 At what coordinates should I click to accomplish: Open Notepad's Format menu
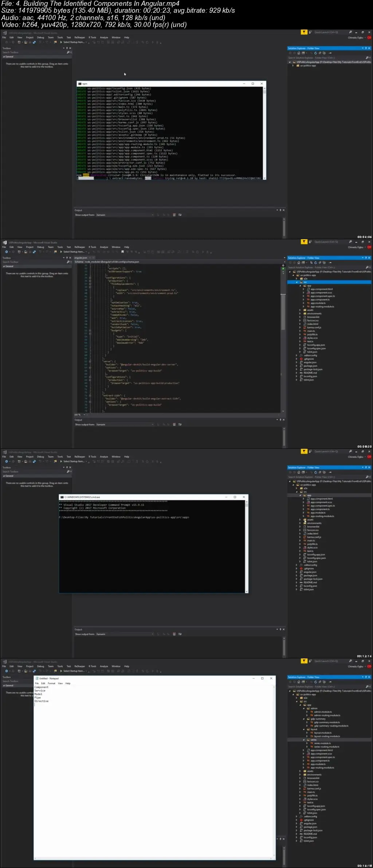[x=52, y=684]
